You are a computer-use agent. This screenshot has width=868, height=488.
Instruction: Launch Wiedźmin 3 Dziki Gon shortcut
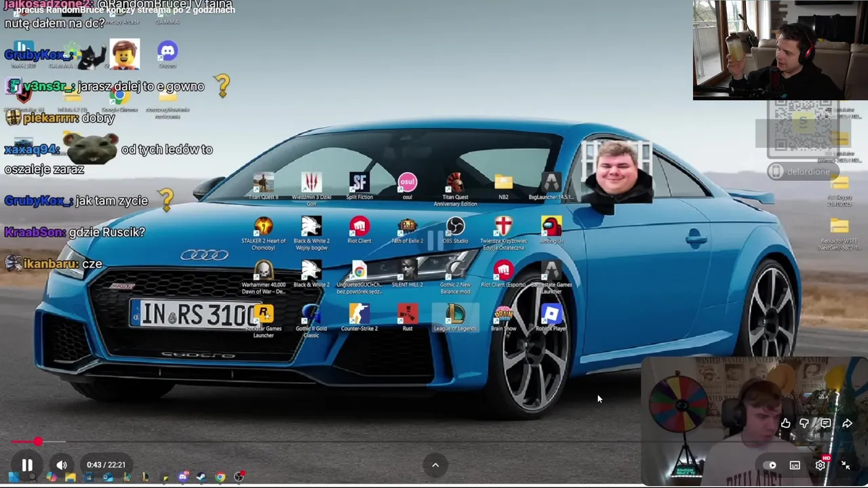click(311, 189)
